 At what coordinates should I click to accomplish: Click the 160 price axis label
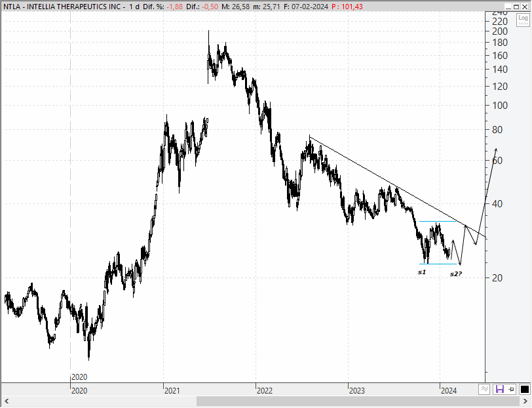point(500,56)
